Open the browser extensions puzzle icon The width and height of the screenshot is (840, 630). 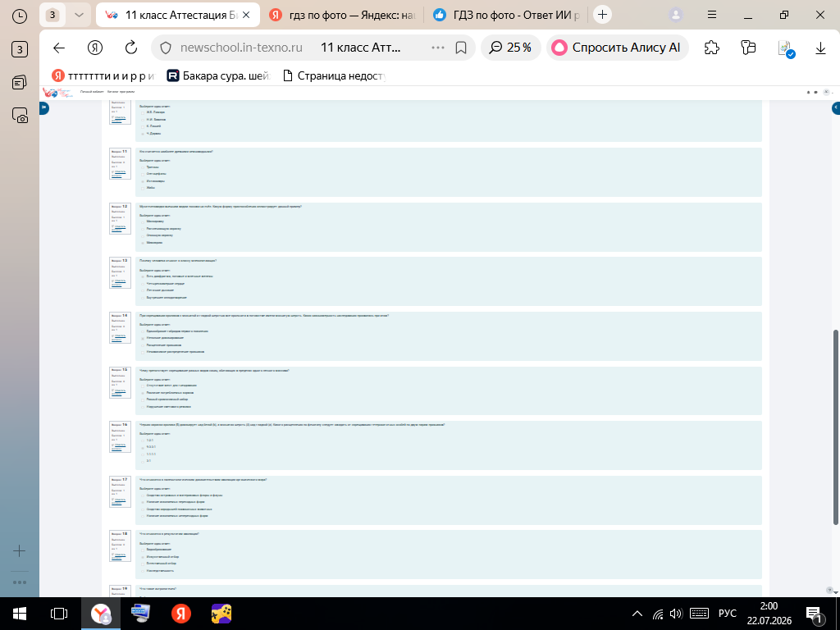711,48
